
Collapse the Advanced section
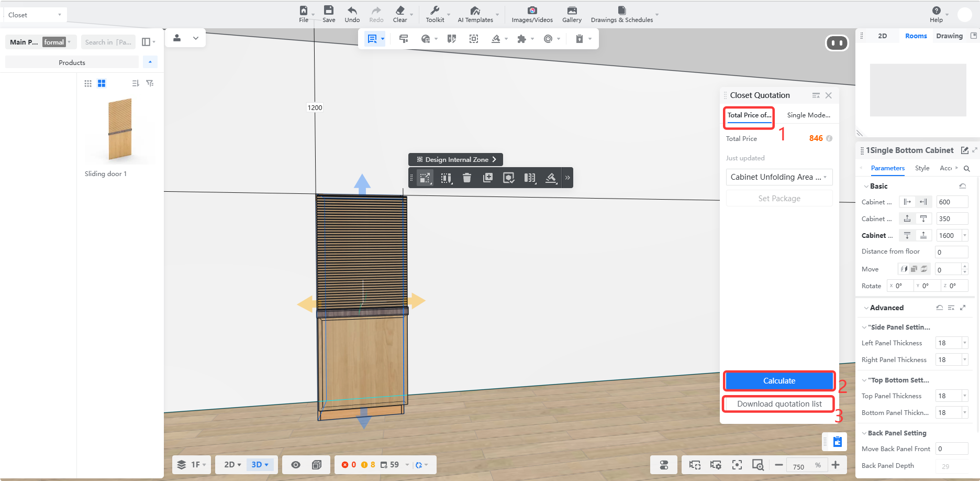(866, 308)
